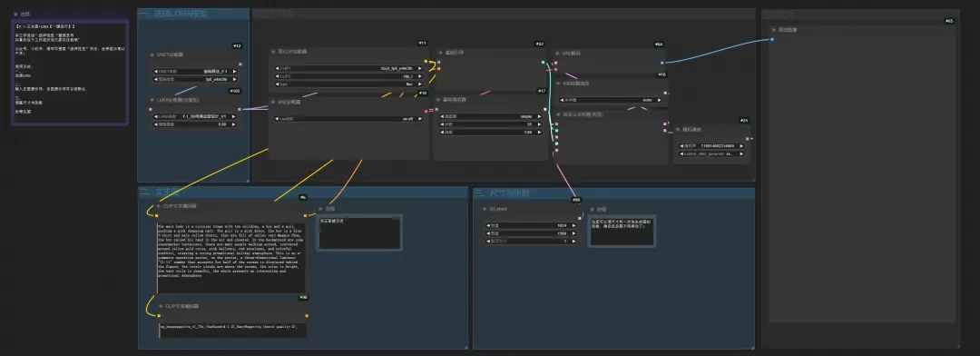The image size is (980, 356).
Task: Open the UNET name dropdown showing 基础算法_F.1
Action: tap(195, 72)
